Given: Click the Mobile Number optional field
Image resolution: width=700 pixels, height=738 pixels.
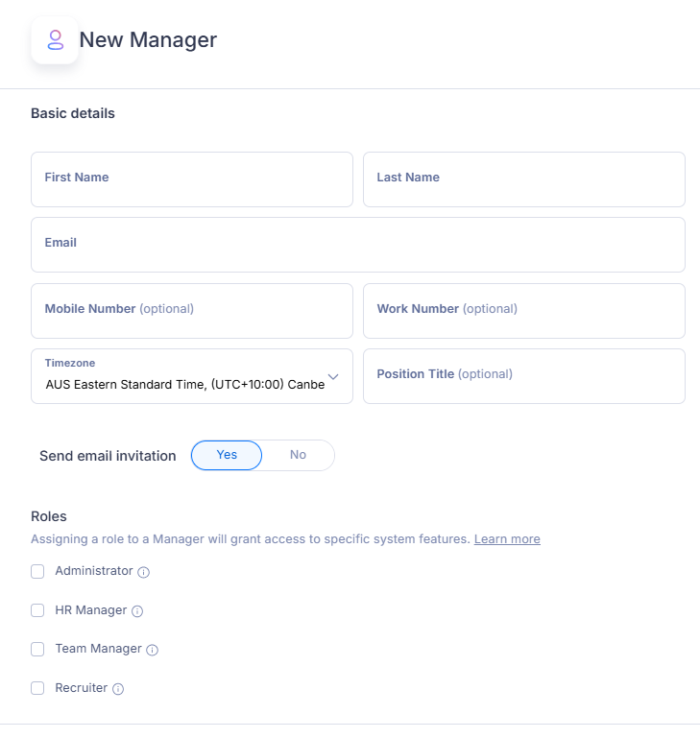Looking at the screenshot, I should point(192,311).
